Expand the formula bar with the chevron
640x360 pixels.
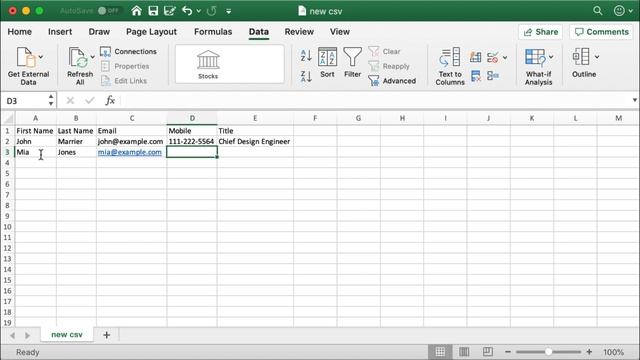(x=635, y=100)
